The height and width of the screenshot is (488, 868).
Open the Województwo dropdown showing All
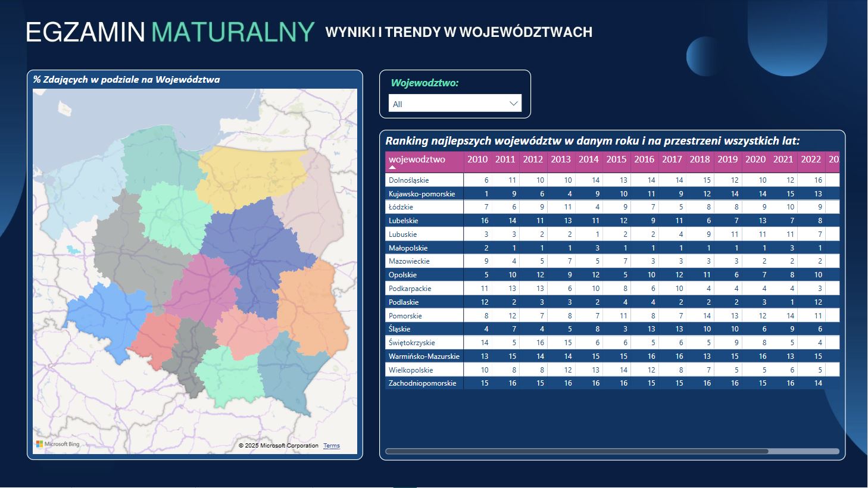pyautogui.click(x=455, y=103)
